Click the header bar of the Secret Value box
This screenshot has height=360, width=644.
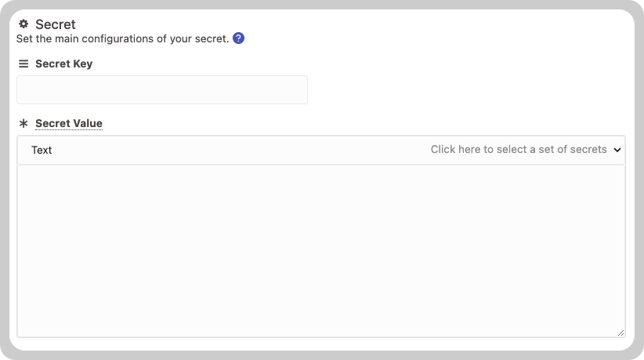[320, 150]
